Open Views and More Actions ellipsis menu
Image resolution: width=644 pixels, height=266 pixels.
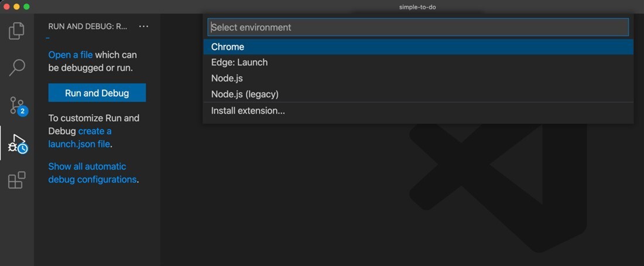pyautogui.click(x=143, y=26)
